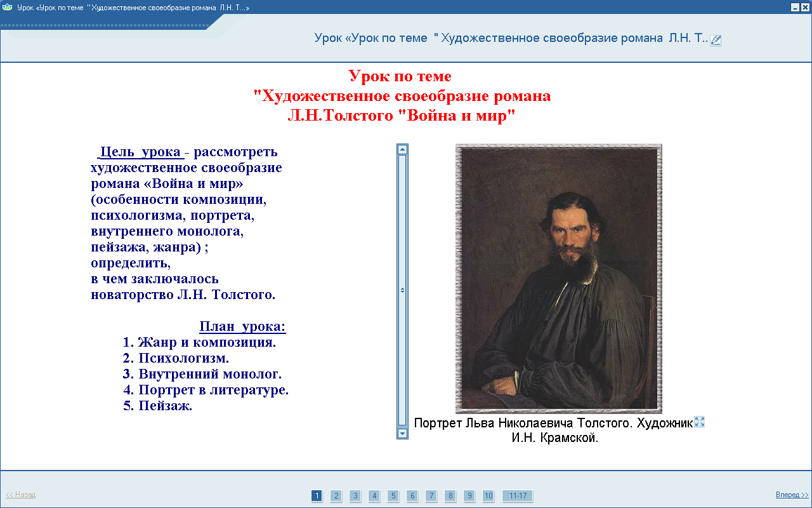
Task: Go to page 7
Action: 431,496
